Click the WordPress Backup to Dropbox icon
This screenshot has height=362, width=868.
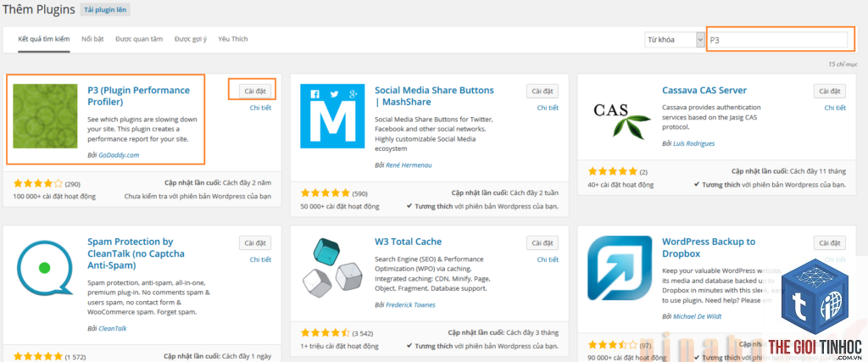click(x=620, y=268)
